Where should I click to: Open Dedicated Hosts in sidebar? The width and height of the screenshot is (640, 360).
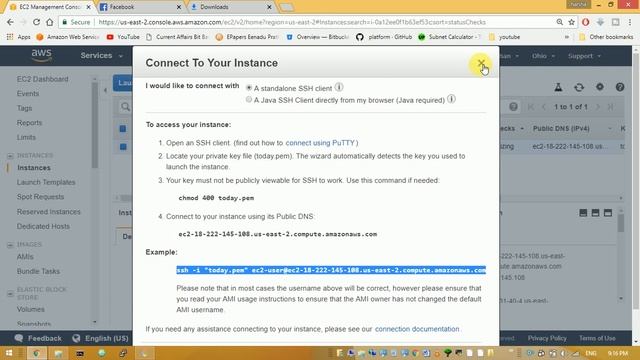pyautogui.click(x=43, y=226)
